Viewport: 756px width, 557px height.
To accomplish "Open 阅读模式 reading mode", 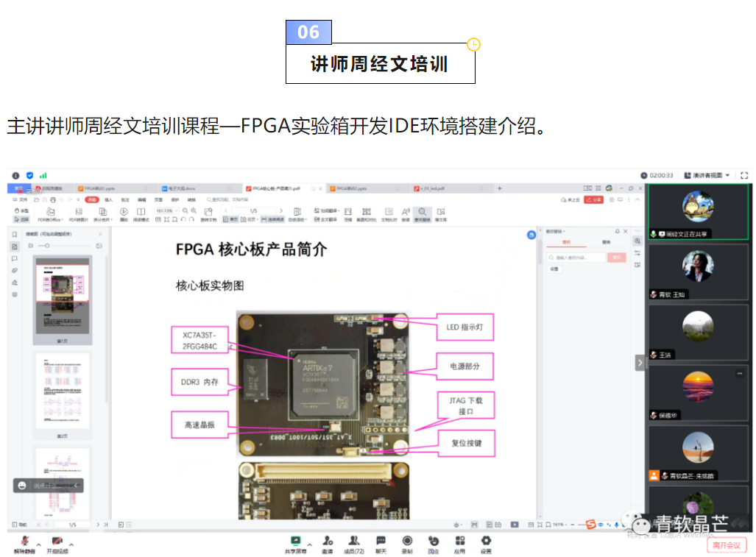I will (x=141, y=215).
